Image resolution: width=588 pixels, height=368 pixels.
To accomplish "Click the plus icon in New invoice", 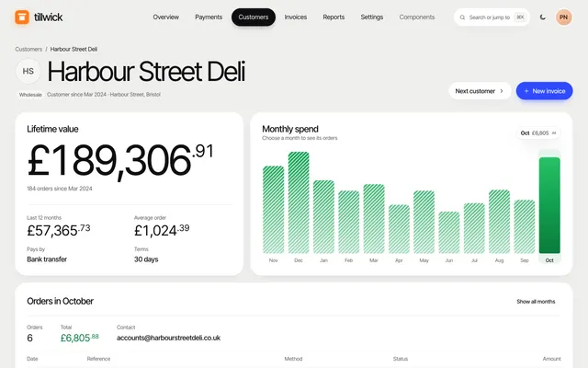I will (526, 91).
